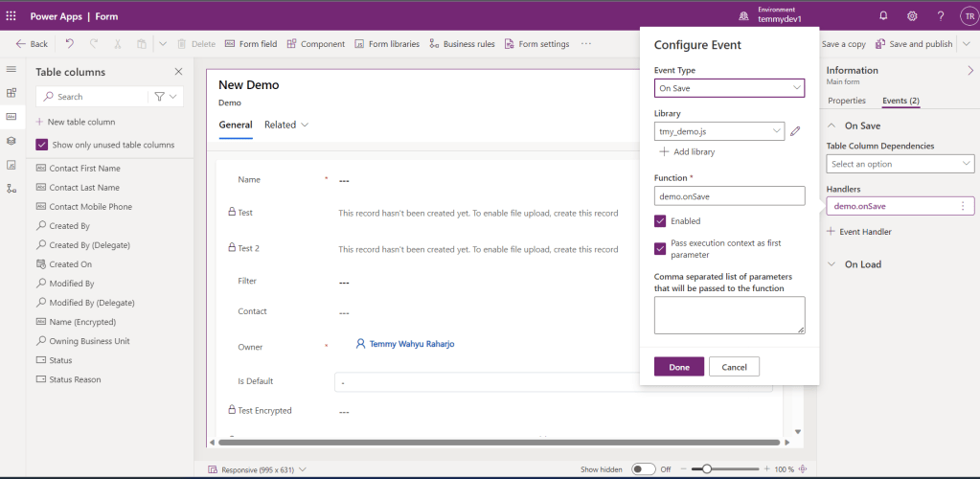Open the app launcher waffle icon
Viewport: 980px width, 479px height.
(x=11, y=16)
